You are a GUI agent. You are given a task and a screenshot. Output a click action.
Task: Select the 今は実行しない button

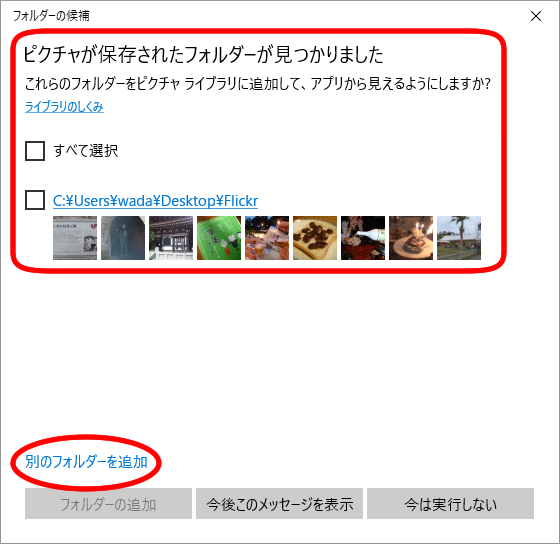click(x=450, y=504)
